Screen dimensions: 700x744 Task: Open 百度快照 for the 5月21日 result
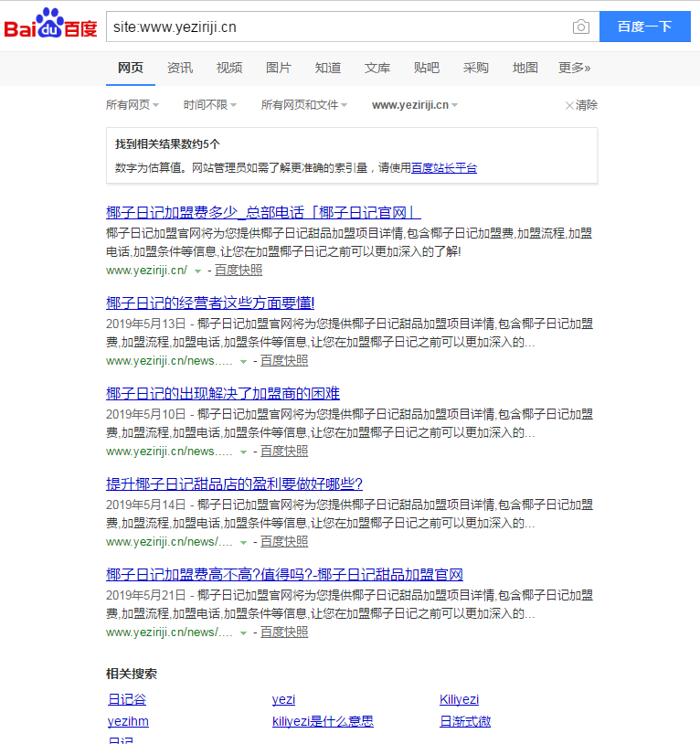[x=284, y=632]
